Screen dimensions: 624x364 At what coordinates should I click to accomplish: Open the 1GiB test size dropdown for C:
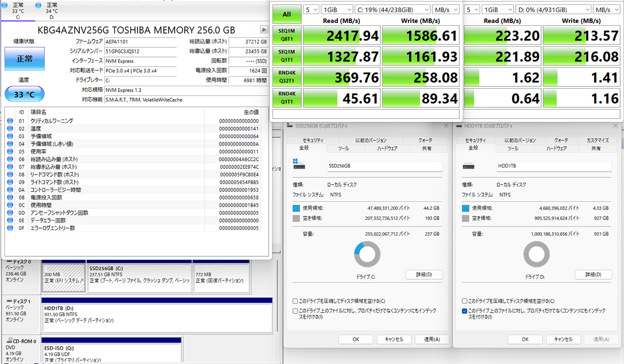click(338, 10)
